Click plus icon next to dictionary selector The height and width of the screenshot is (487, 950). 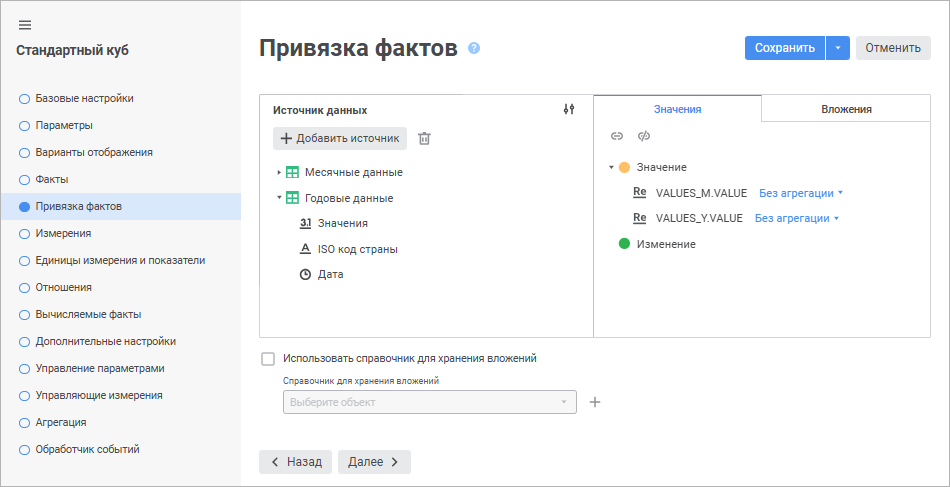tap(595, 402)
